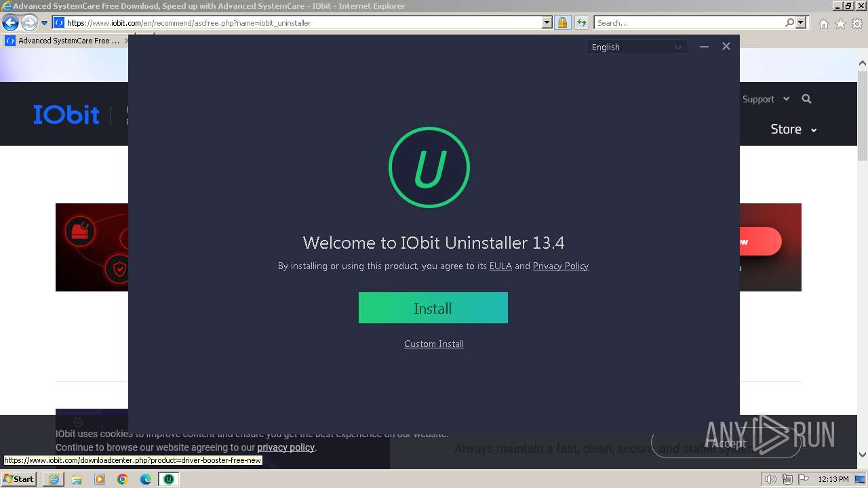Image resolution: width=868 pixels, height=488 pixels.
Task: Open the Custom Install link
Action: [434, 344]
